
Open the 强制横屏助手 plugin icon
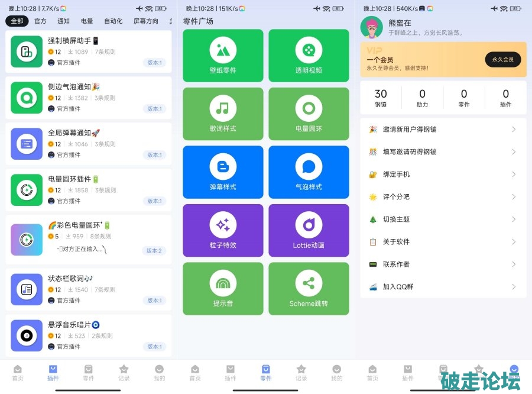click(27, 51)
